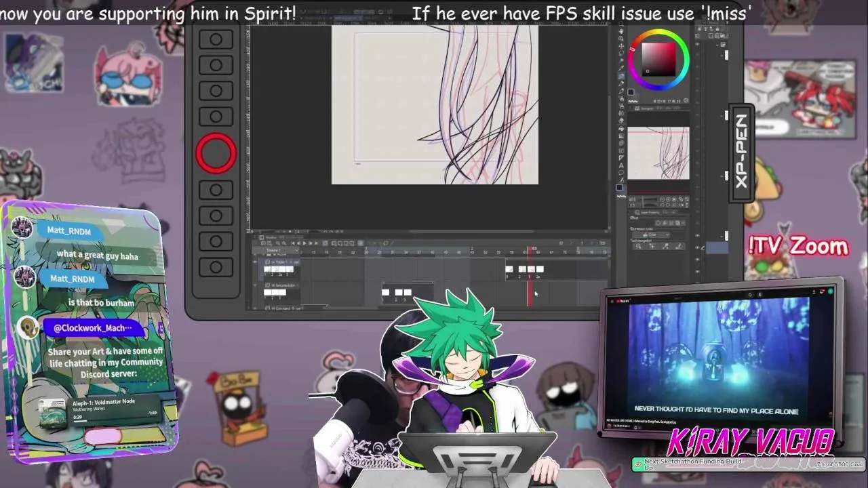Play the animation in timeline
The height and width of the screenshot is (488, 868).
click(x=304, y=243)
